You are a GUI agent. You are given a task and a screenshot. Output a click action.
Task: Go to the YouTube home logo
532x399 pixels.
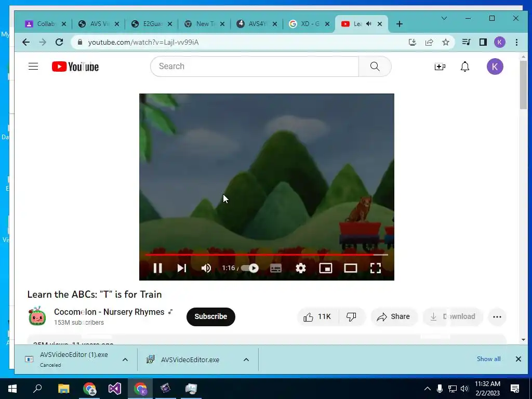[75, 66]
